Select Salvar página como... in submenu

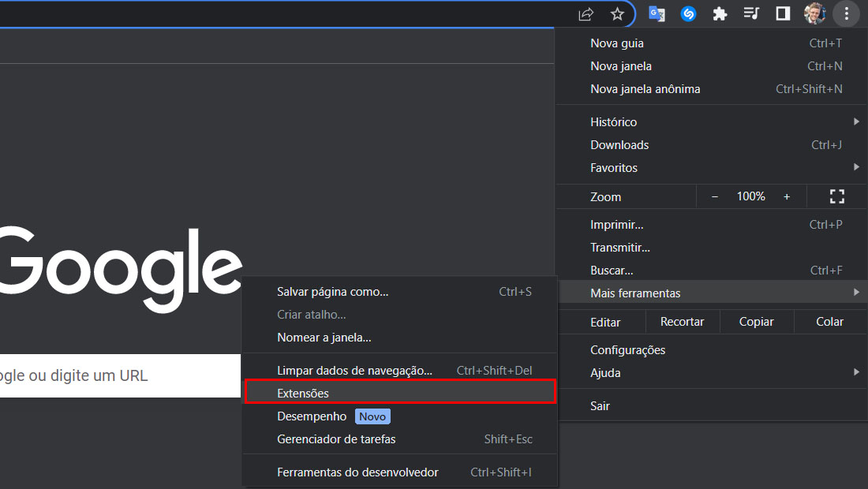400,292
